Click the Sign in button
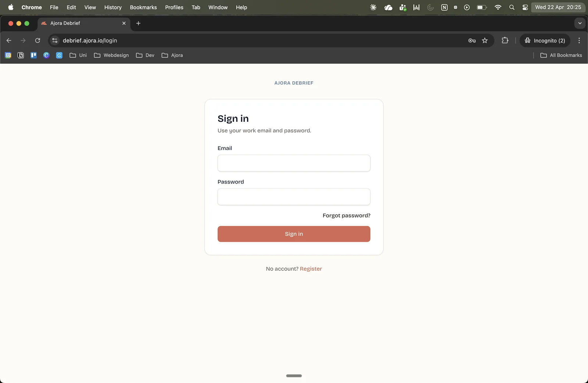This screenshot has width=588, height=383. 294,234
